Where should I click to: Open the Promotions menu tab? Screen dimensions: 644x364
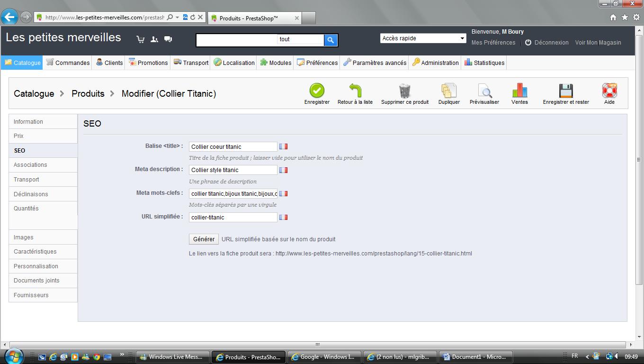coord(148,63)
